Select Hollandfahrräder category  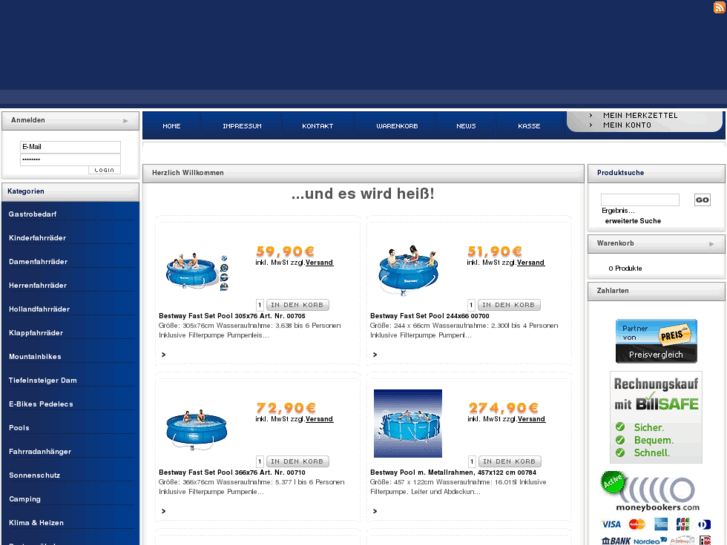pos(39,309)
